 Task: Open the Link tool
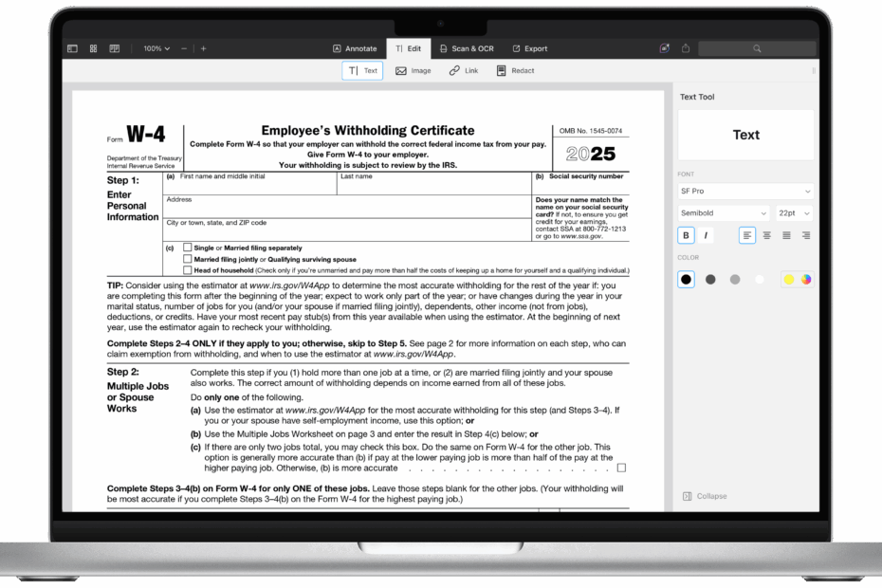[463, 69]
